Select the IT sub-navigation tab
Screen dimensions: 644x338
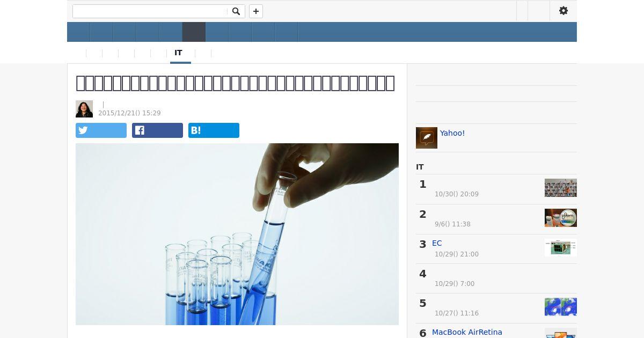(x=179, y=53)
